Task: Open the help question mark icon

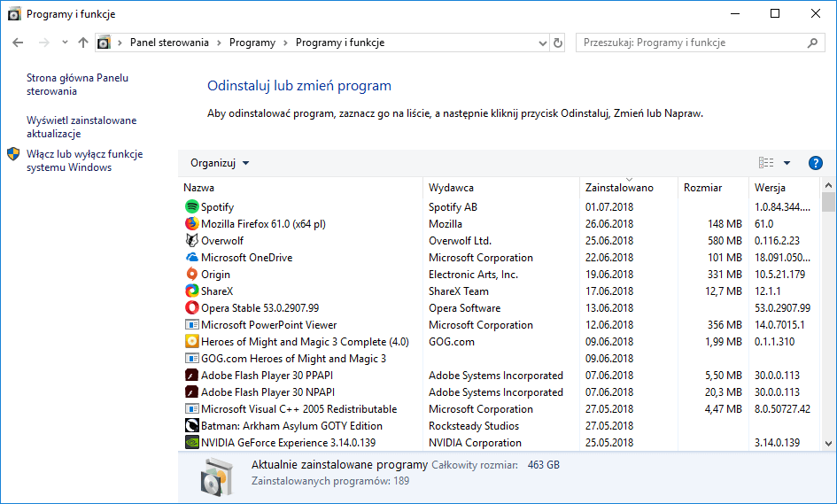Action: coord(815,163)
